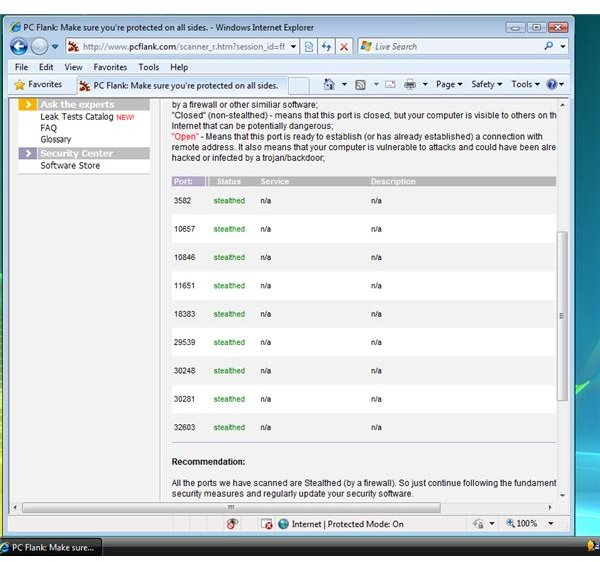Viewport: 600px width, 562px height.
Task: Open the Tools menu in menu bar
Action: (148, 67)
